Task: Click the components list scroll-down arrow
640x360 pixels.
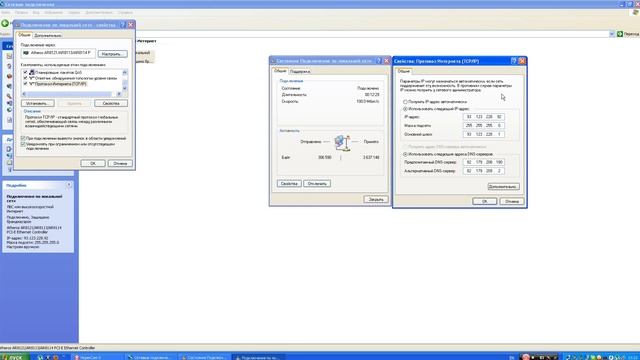Action: tap(125, 88)
